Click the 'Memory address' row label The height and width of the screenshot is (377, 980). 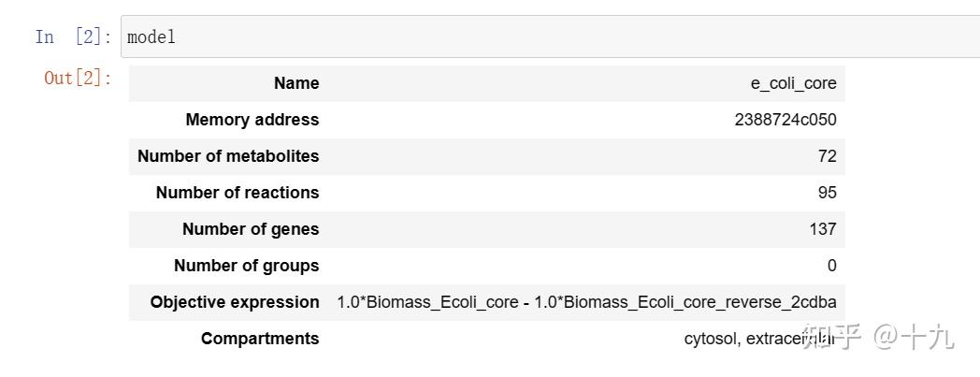[x=252, y=120]
